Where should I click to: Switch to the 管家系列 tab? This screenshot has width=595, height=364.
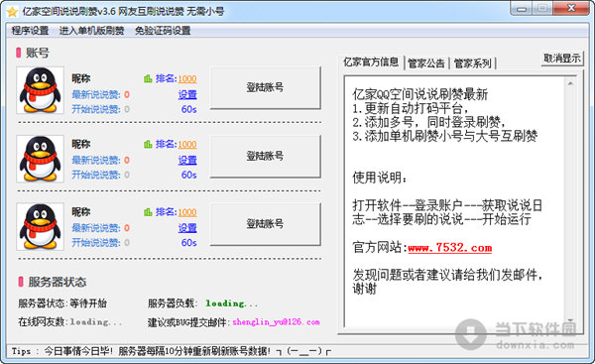472,63
